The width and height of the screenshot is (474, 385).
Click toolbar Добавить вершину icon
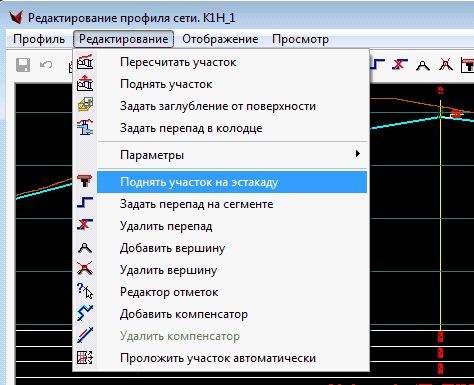(x=423, y=66)
